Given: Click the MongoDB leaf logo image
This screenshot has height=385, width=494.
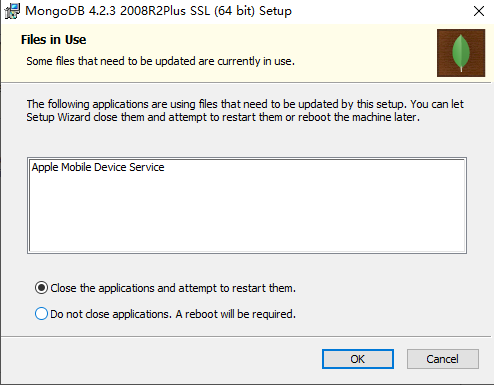Looking at the screenshot, I should pos(461,53).
